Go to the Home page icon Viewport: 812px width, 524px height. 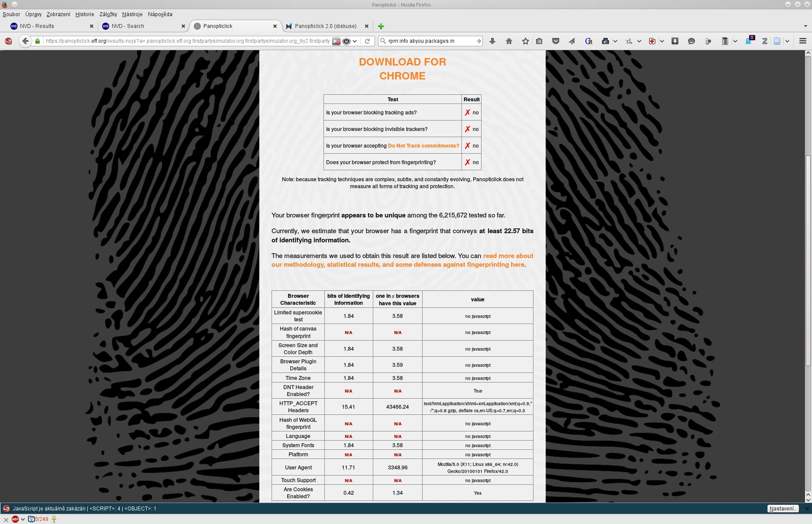pos(509,41)
